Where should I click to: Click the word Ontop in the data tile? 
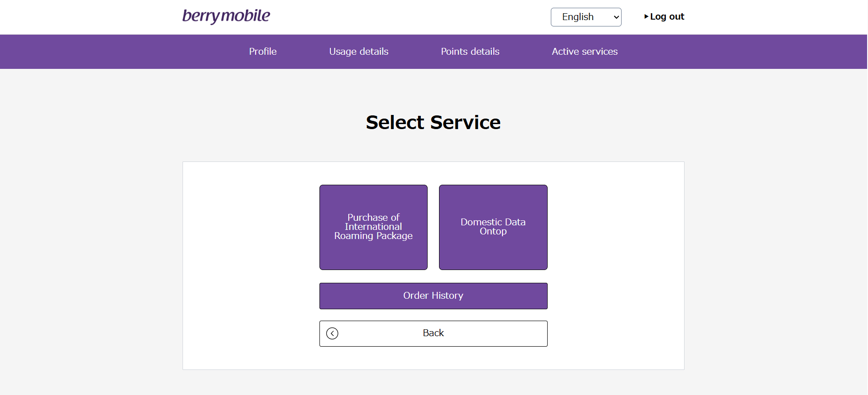pos(493,231)
